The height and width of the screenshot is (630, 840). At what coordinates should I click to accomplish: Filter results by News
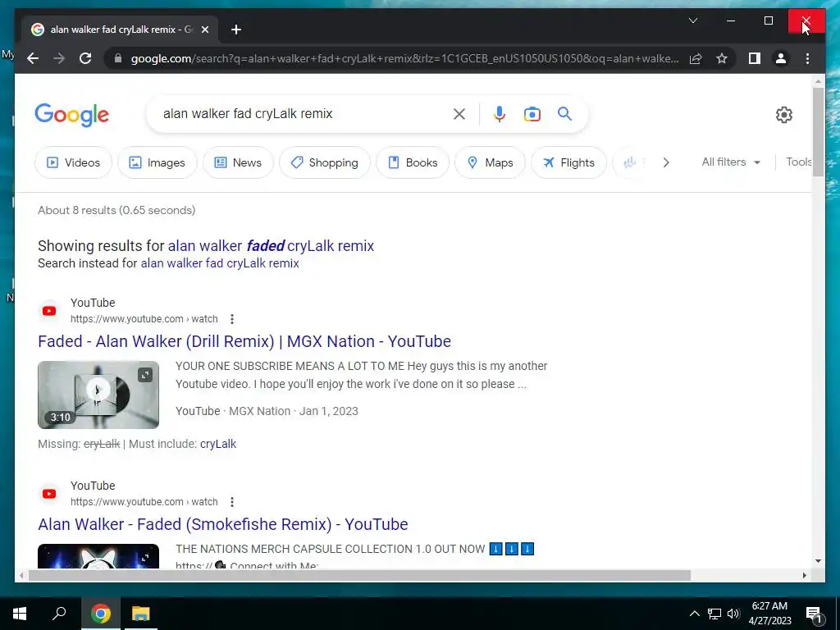[x=238, y=162]
